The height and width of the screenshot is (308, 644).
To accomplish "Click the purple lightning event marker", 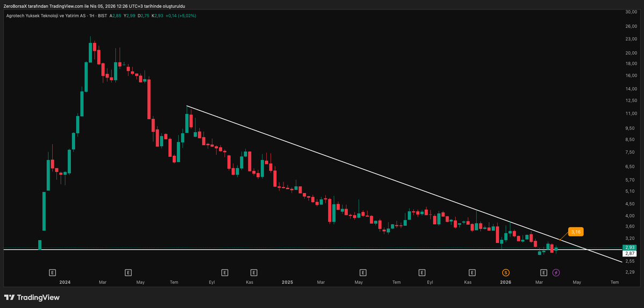I will 556,273.
